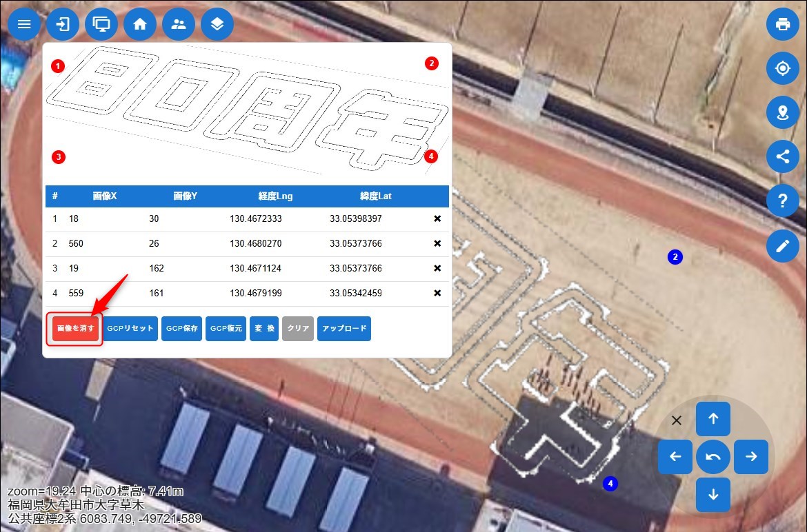Open the help question mark
Screen dimensions: 807x532
click(x=782, y=201)
